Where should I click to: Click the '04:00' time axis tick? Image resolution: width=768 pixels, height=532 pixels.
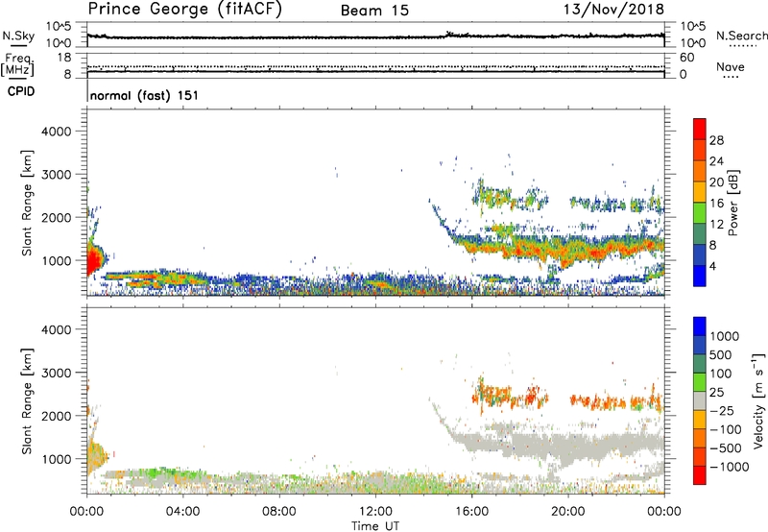point(182,512)
